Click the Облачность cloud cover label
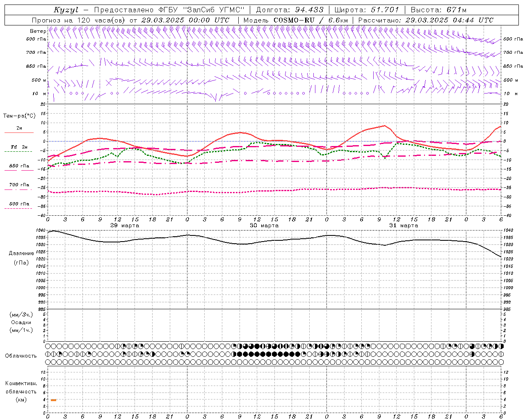The image size is (525, 420). coord(21,356)
